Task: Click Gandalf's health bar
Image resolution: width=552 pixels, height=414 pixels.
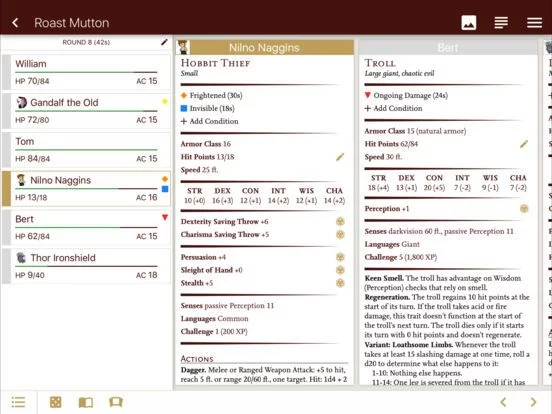Action: pos(86,111)
